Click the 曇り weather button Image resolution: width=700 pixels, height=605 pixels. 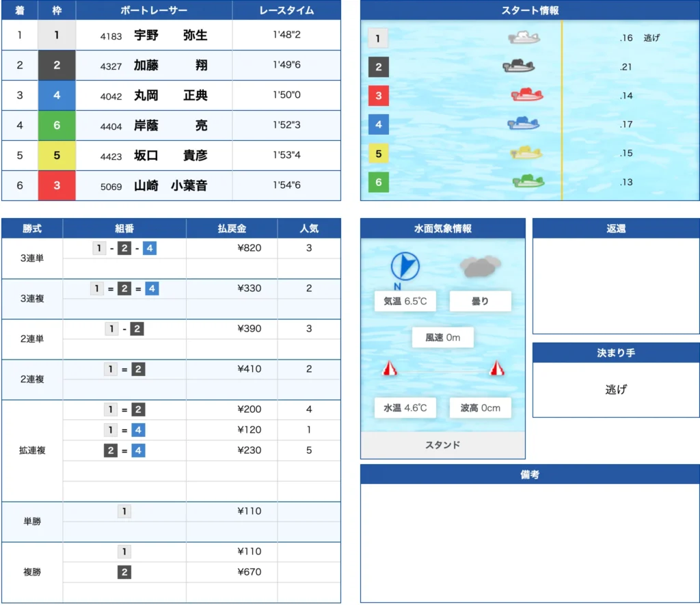[480, 301]
